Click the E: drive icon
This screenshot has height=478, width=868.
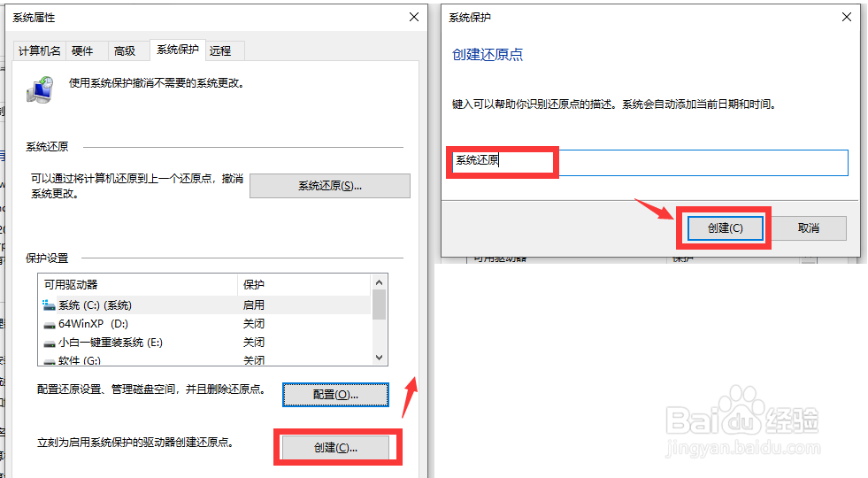coord(50,343)
